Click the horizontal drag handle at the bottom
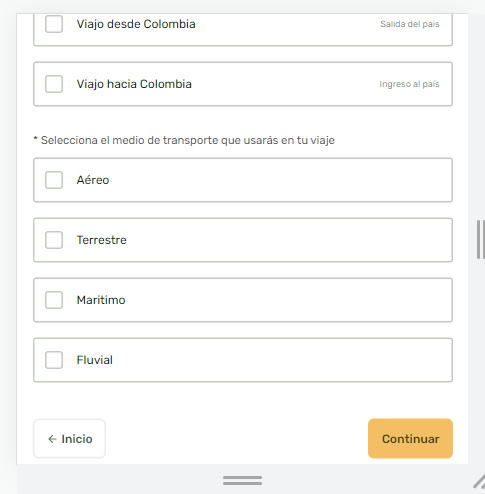Screen dimensions: 485x494 [242, 480]
